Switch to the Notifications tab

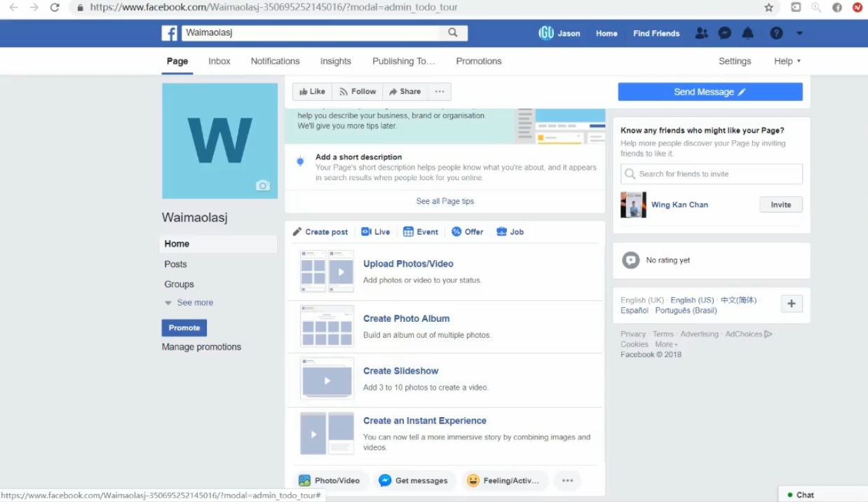click(x=275, y=61)
